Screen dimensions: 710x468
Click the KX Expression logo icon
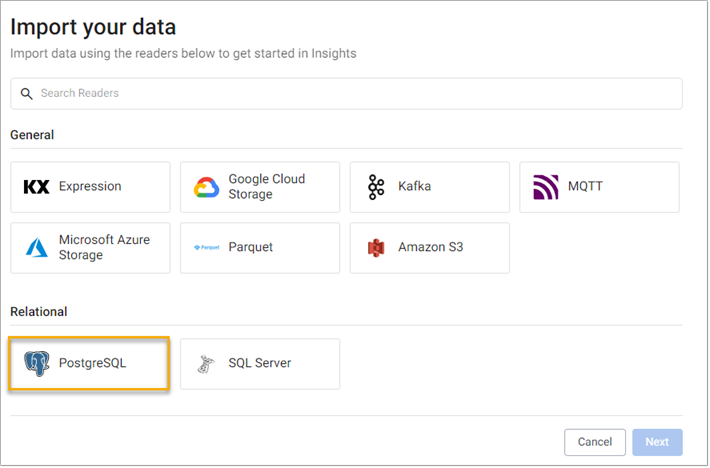(x=36, y=187)
